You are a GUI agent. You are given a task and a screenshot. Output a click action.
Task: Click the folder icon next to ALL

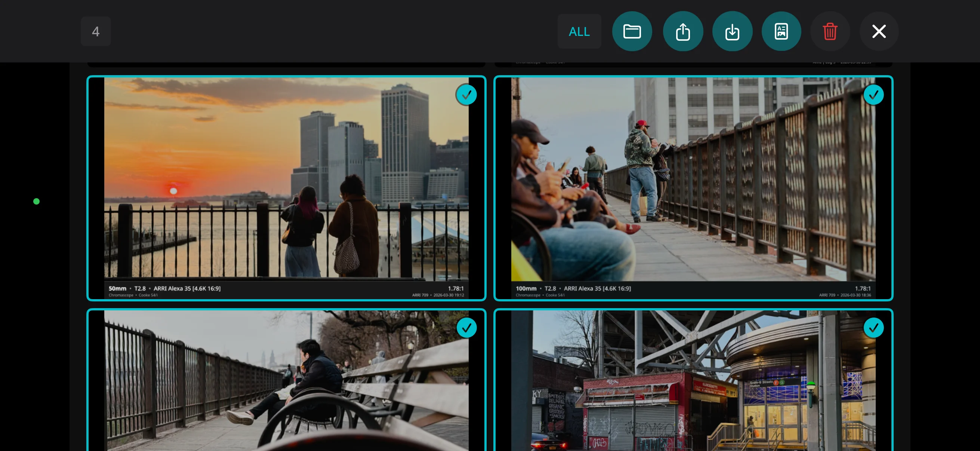pos(632,31)
